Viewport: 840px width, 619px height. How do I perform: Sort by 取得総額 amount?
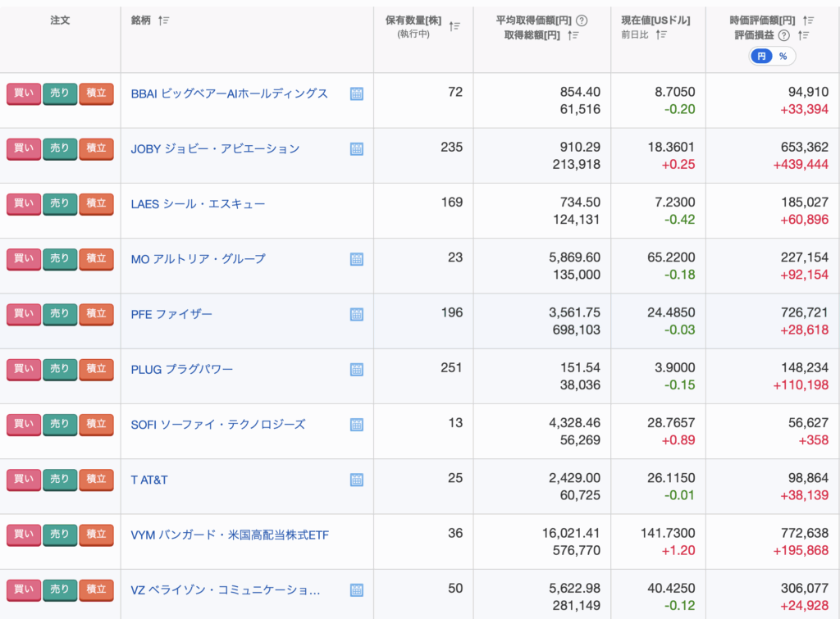[573, 35]
